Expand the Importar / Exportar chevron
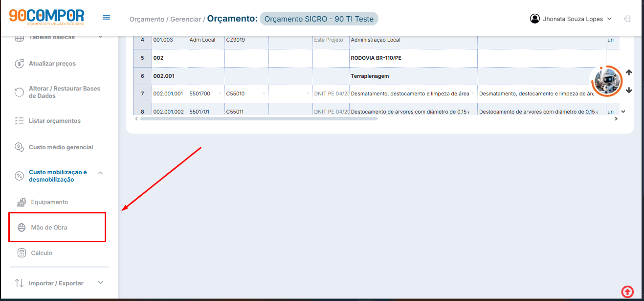The width and height of the screenshot is (644, 301). coord(100,282)
